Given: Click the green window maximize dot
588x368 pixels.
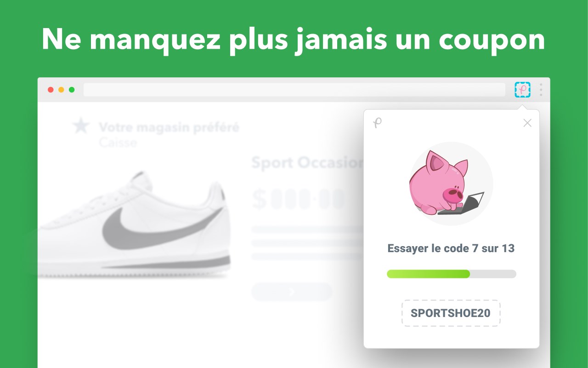Looking at the screenshot, I should coord(72,90).
